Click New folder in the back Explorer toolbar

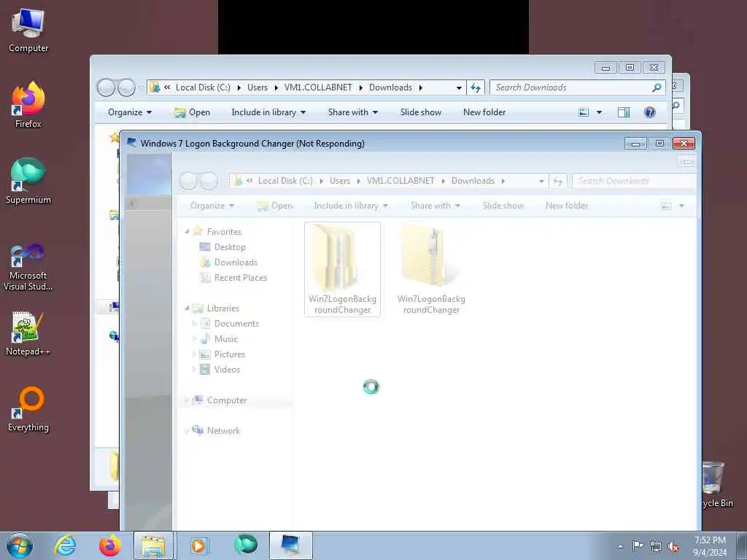(x=484, y=112)
